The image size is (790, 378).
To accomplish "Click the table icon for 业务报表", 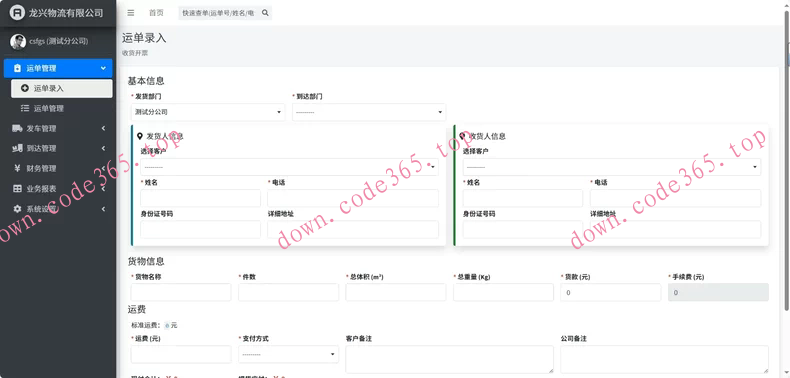I will click(18, 188).
